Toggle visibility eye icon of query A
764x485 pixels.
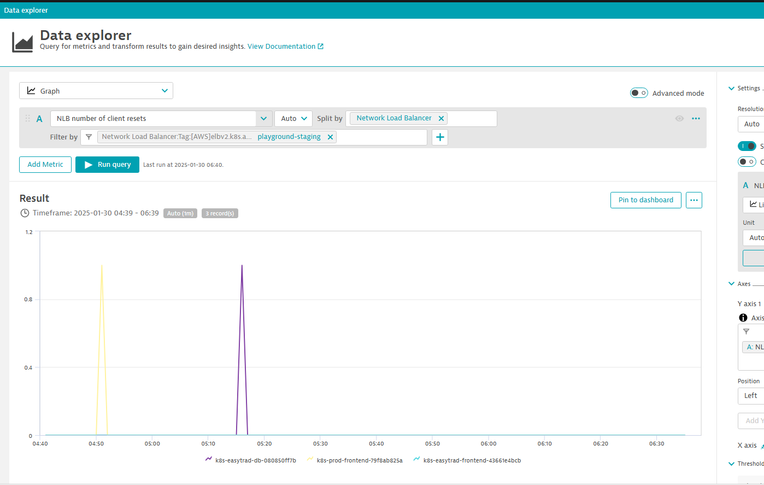679,118
